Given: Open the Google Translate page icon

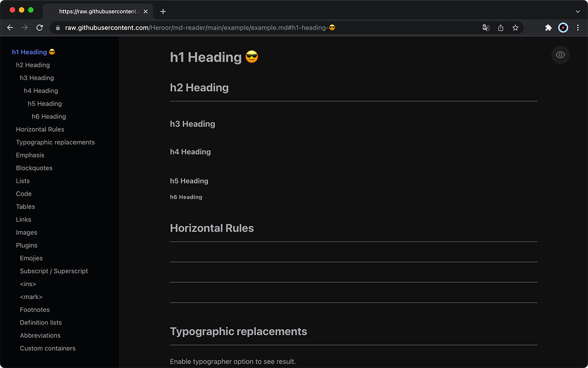Looking at the screenshot, I should pyautogui.click(x=486, y=28).
